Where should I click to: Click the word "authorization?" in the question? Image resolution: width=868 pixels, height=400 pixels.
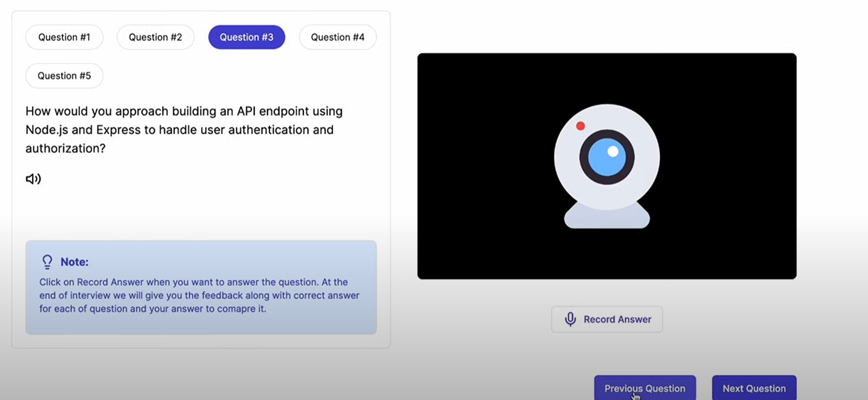(65, 148)
